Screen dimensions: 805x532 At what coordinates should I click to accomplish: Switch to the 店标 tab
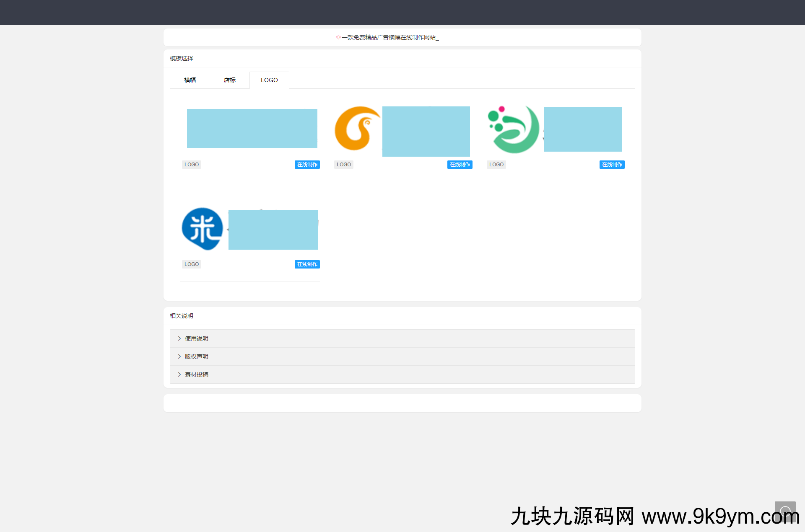pos(230,80)
